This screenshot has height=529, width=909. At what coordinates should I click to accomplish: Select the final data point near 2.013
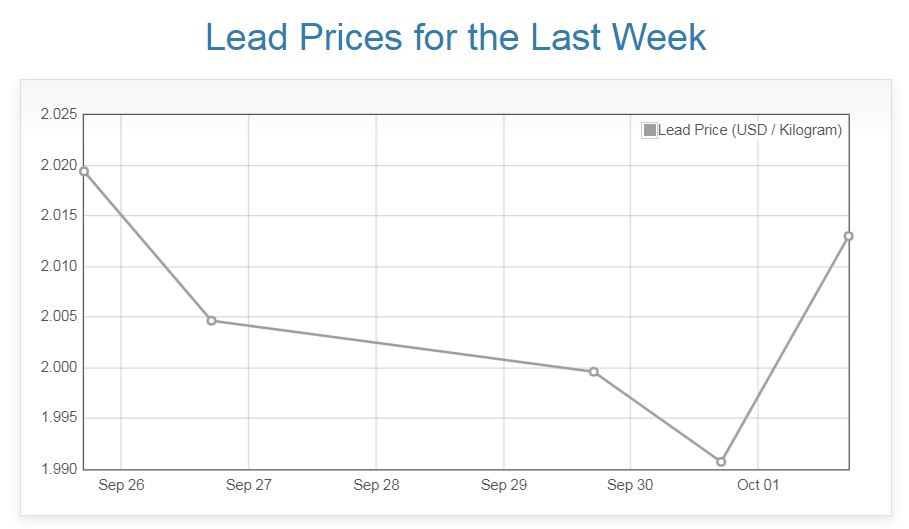click(848, 236)
